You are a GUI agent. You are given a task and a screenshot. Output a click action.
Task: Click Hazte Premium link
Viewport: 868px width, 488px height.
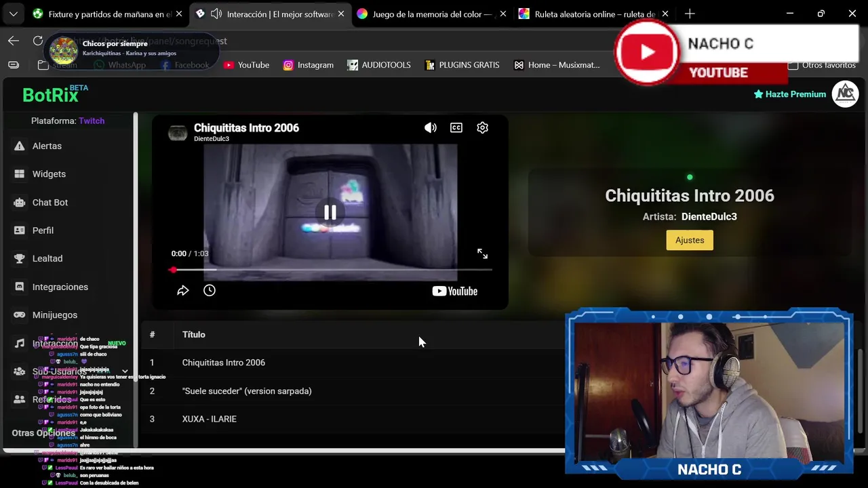click(790, 94)
